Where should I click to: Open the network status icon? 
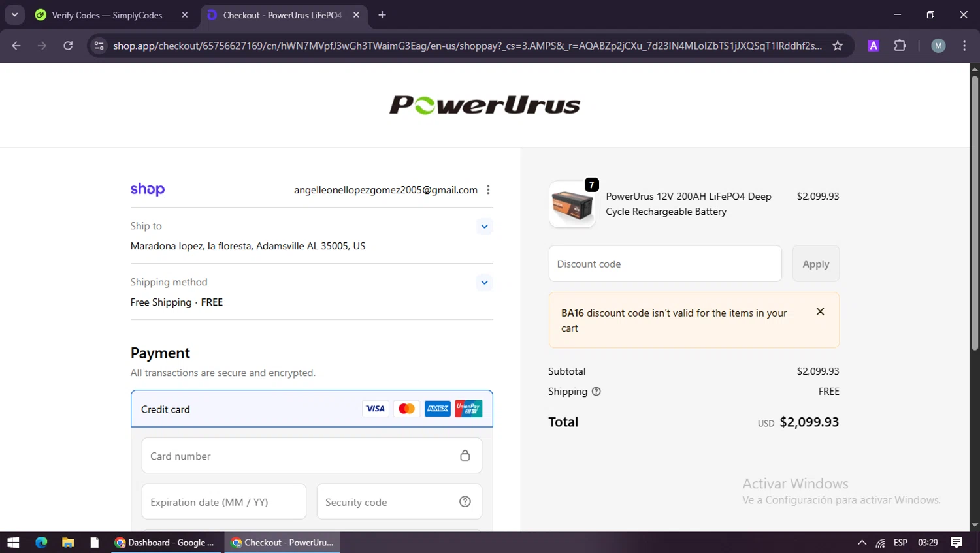coord(881,543)
